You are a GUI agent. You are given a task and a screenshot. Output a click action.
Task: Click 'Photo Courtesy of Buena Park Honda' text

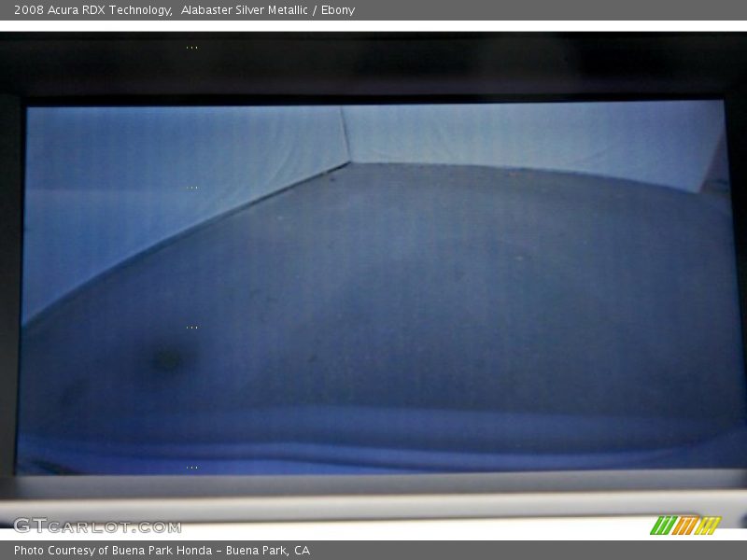(113, 551)
